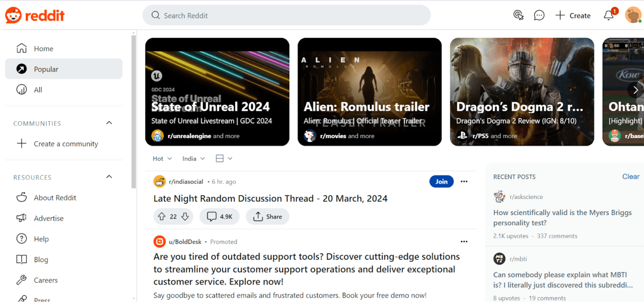
Task: Open About Reddit
Action: coord(63,197)
